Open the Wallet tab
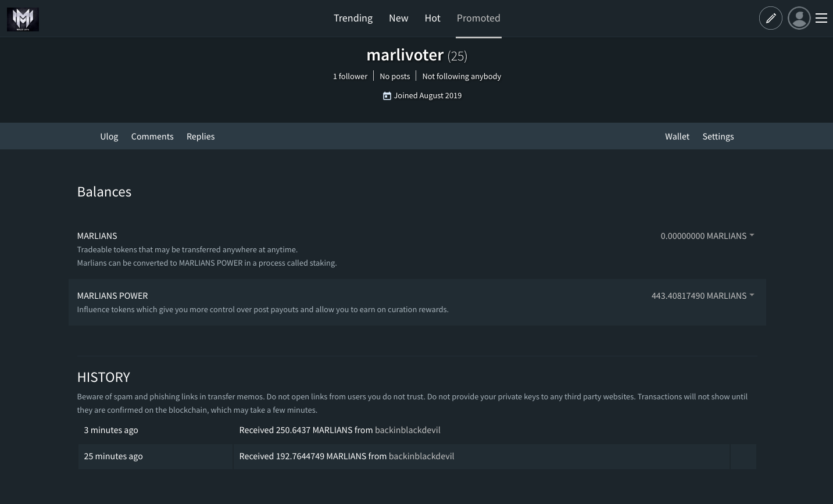 pyautogui.click(x=677, y=136)
